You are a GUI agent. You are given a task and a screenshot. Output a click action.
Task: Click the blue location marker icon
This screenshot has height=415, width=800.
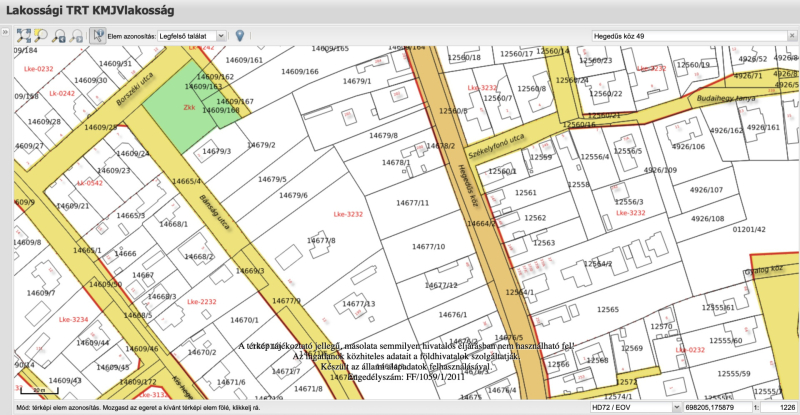(239, 35)
